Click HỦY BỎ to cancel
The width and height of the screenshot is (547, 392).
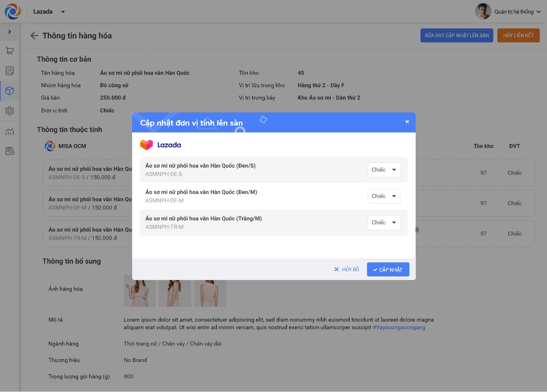tap(347, 270)
